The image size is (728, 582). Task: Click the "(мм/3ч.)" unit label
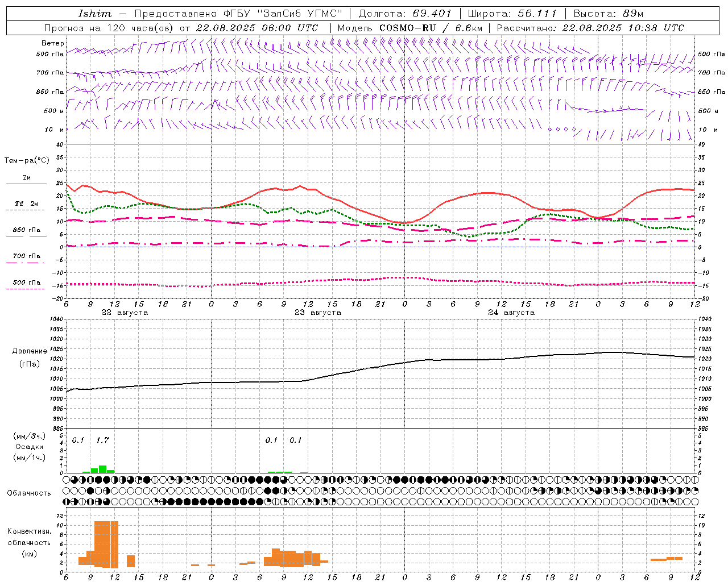[30, 436]
